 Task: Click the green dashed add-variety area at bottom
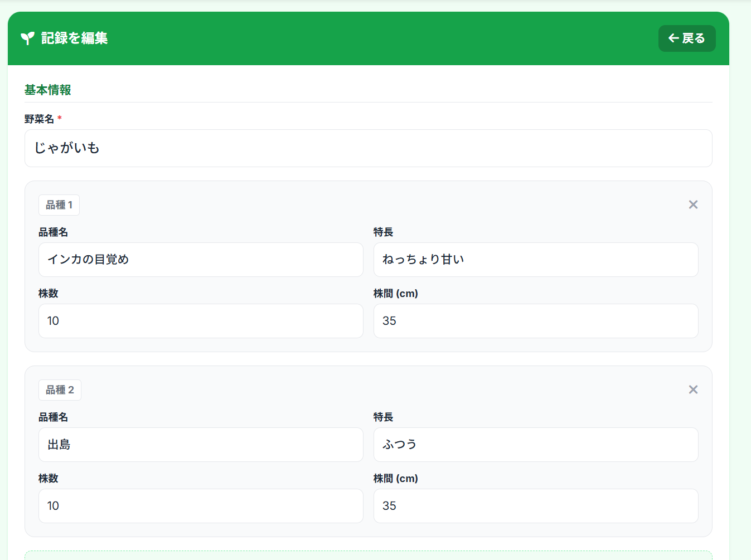[x=369, y=556]
